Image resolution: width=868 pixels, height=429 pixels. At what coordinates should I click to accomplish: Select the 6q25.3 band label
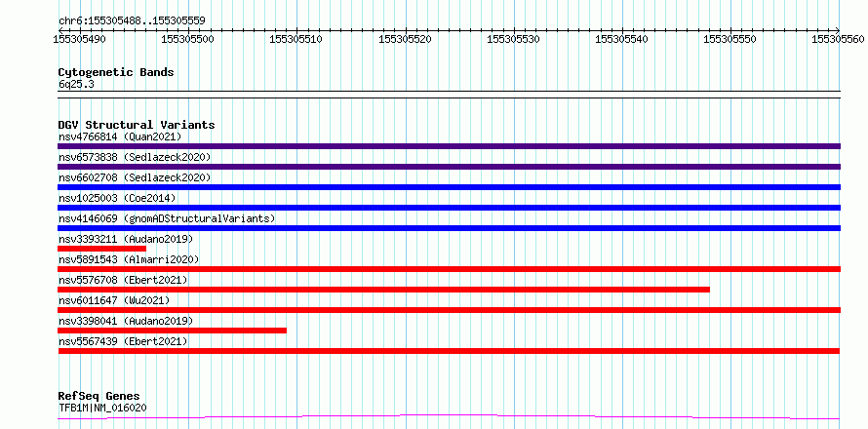click(x=76, y=84)
